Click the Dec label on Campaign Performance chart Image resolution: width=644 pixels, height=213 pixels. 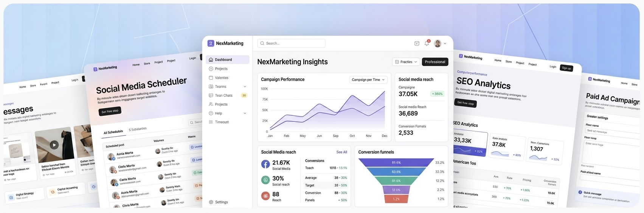pyautogui.click(x=385, y=136)
